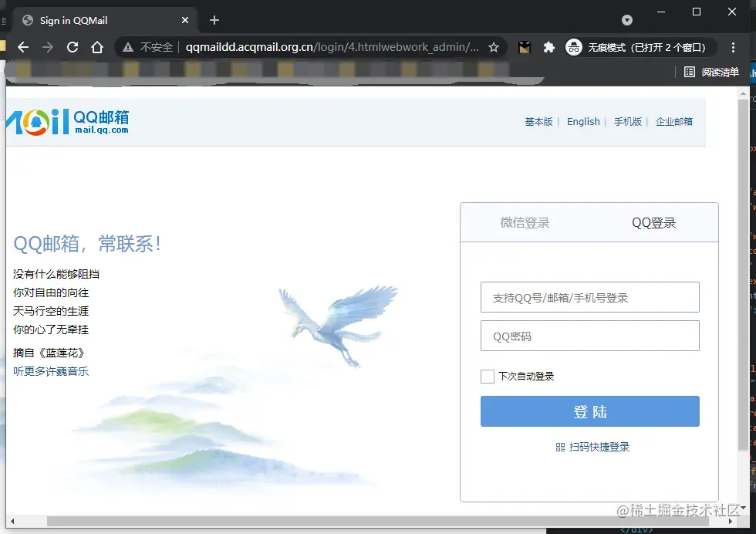Viewport: 756px width, 534px height.
Task: Click the horizontal scrollbar thumb
Action: tap(377, 521)
